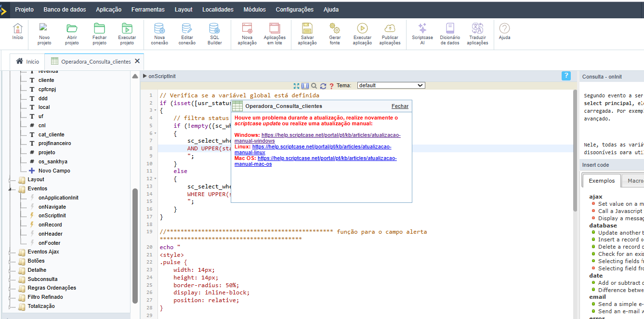This screenshot has width=644, height=319.
Task: Select the onFooter event
Action: 50,243
